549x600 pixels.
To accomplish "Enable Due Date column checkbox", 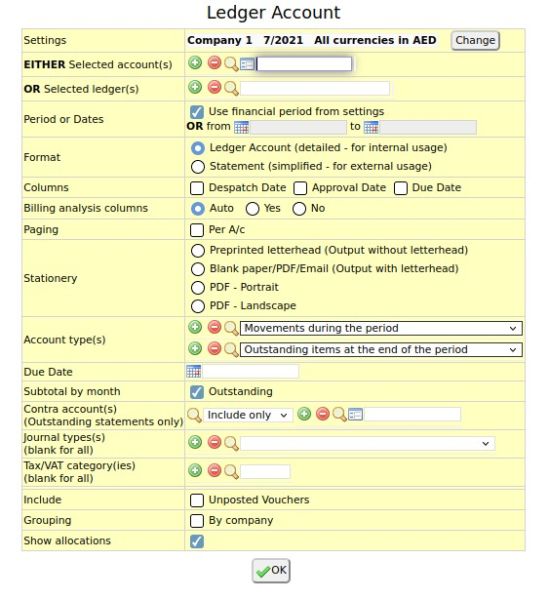I will click(401, 188).
